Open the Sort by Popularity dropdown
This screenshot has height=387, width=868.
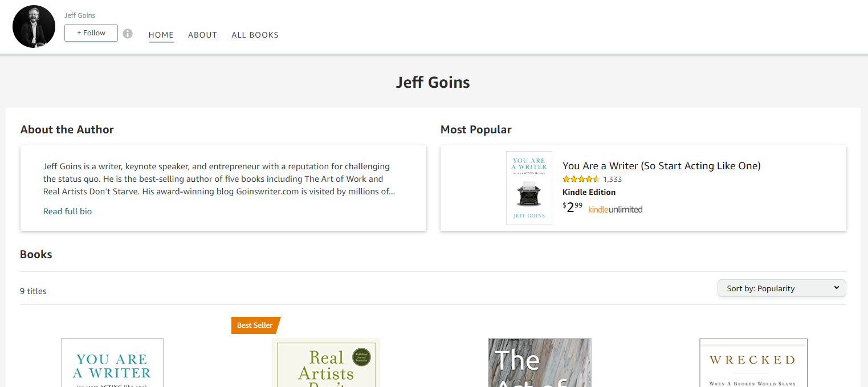[x=781, y=288]
